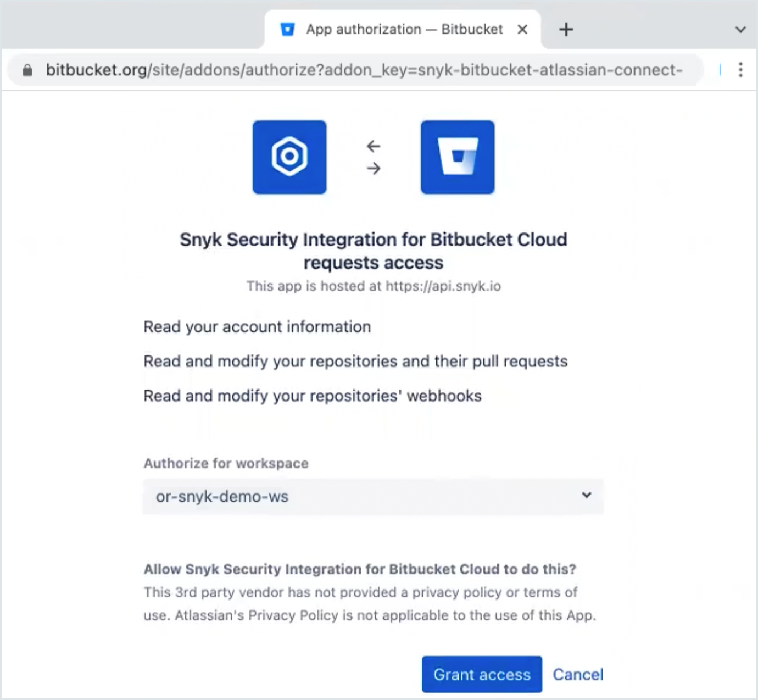Image resolution: width=758 pixels, height=700 pixels.
Task: Open the workspace dropdown showing or-snyk-demo-ws
Action: click(x=374, y=496)
